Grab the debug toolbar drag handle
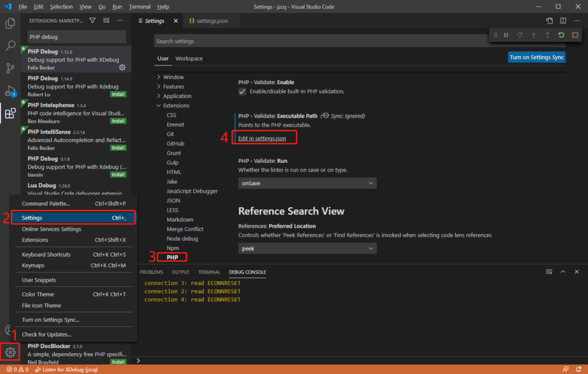Viewport: 588px width, 374px height. click(496, 35)
